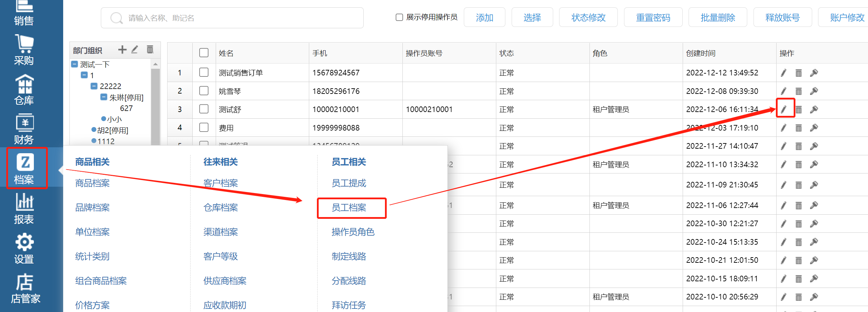Screen dimensions: 868x312
Task: Collapse the 朱琳[停用] tree node
Action: coord(104,97)
